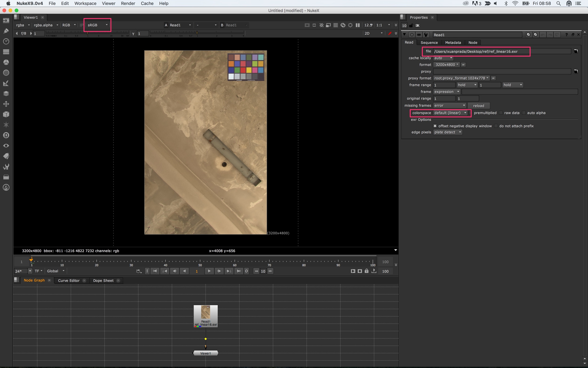The image size is (588, 368).
Task: Open the Color nodes menu icon
Action: click(6, 62)
